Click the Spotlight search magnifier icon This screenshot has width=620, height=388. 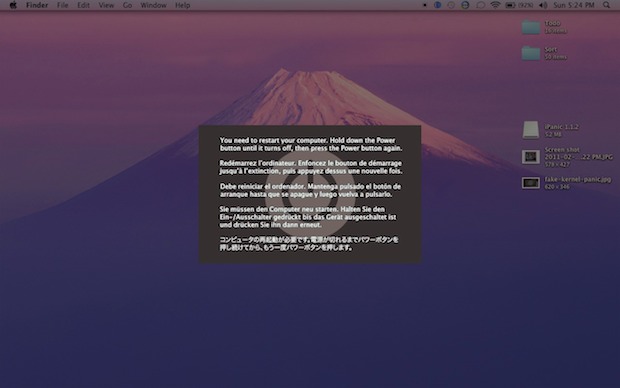(x=607, y=5)
